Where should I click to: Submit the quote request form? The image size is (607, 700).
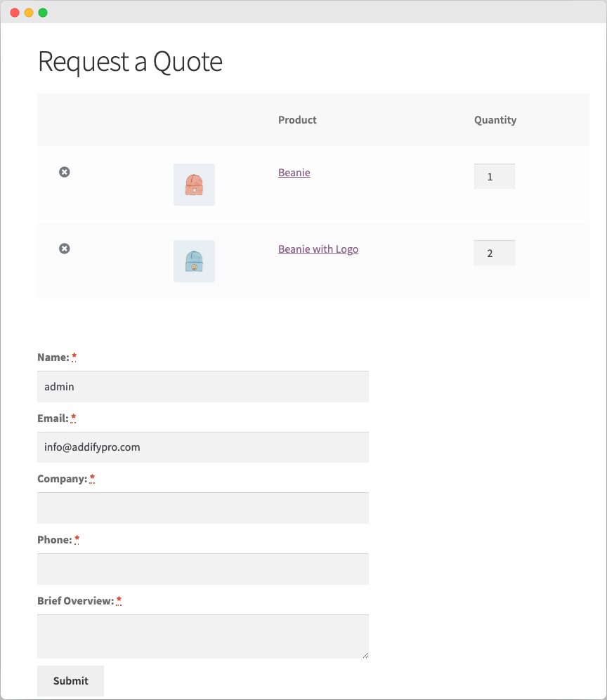[x=70, y=680]
